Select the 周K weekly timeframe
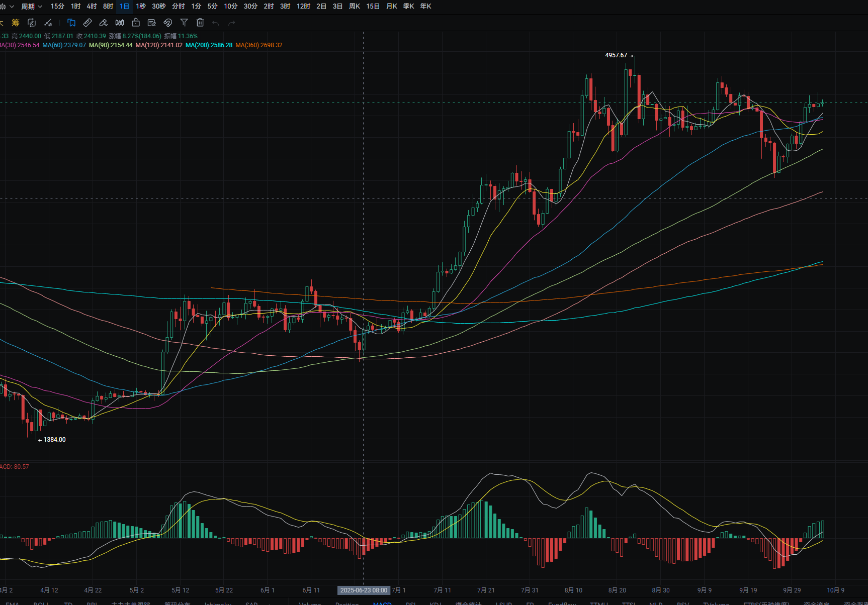 click(x=355, y=7)
